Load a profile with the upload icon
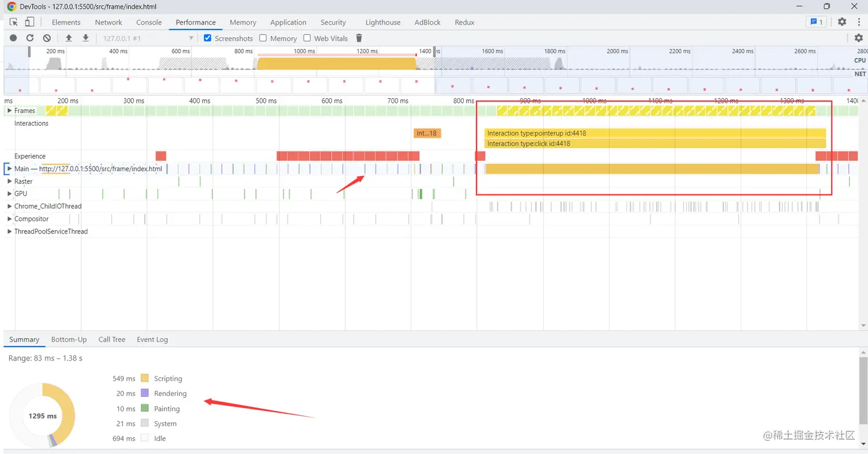Screen dimensions: 868x454 (69, 38)
